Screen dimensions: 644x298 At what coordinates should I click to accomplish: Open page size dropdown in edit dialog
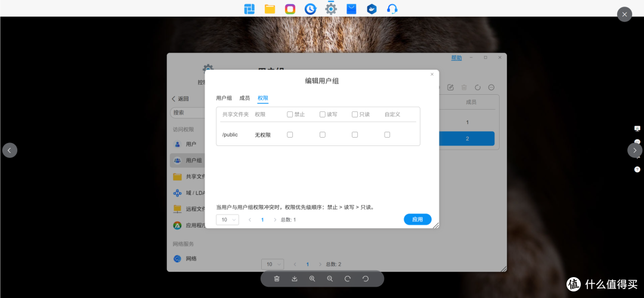tap(228, 219)
